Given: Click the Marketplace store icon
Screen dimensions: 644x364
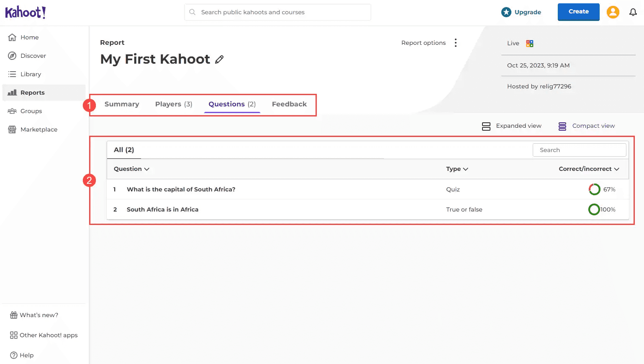Looking at the screenshot, I should [12, 129].
